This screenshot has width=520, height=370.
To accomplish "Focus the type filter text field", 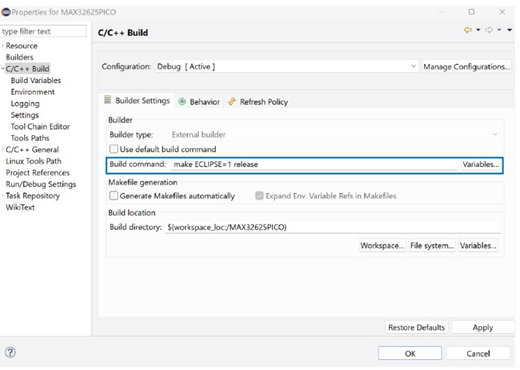I will click(x=43, y=31).
